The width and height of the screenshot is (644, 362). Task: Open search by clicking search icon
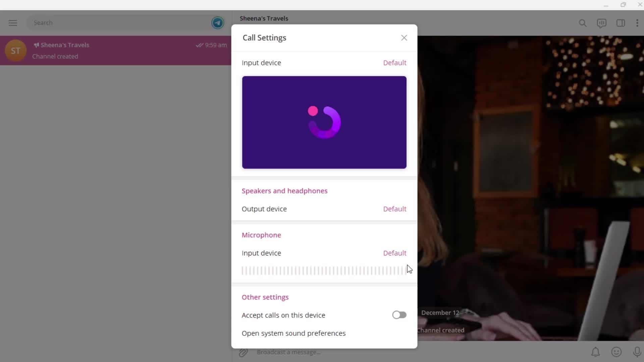click(582, 23)
